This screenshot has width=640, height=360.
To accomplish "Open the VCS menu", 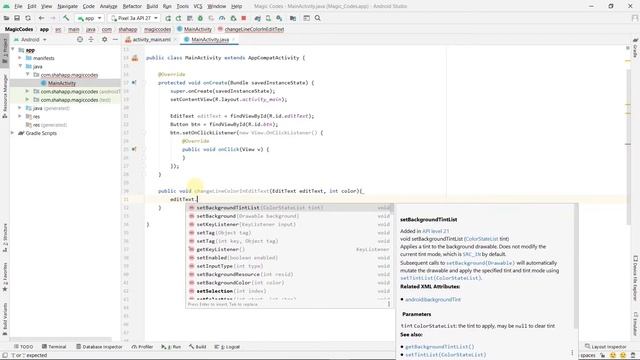I will (198, 6).
